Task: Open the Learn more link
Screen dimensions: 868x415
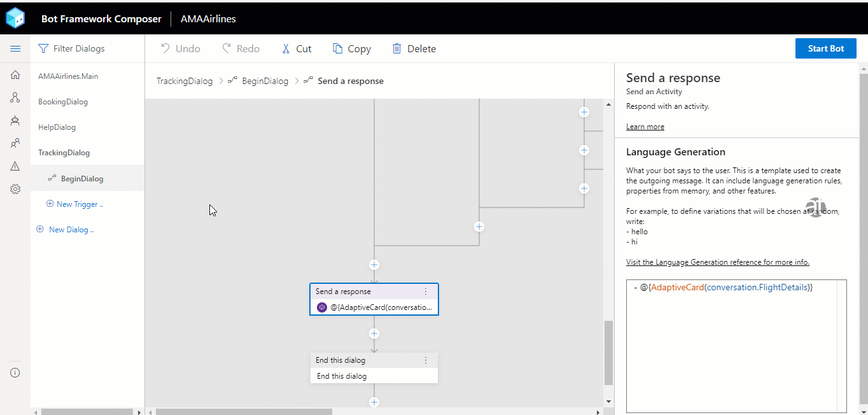Action: click(645, 127)
